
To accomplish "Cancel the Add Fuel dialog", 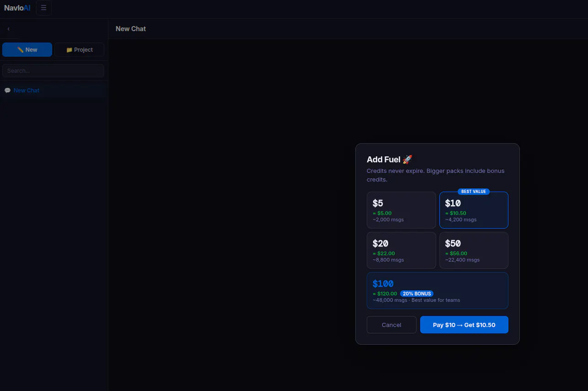I will (x=391, y=325).
